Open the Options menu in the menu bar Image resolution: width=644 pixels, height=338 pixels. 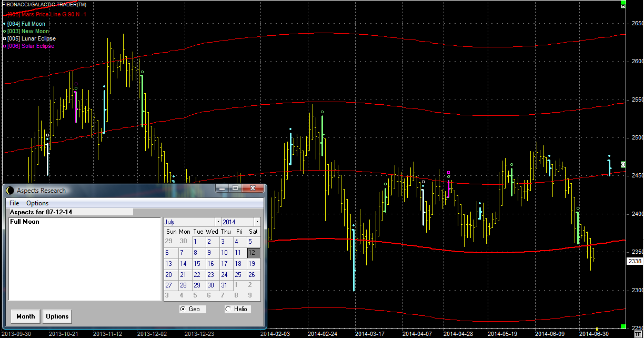click(x=37, y=203)
